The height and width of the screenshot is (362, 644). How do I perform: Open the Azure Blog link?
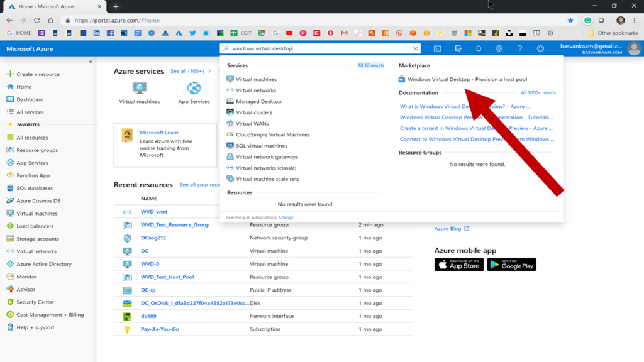pos(452,229)
